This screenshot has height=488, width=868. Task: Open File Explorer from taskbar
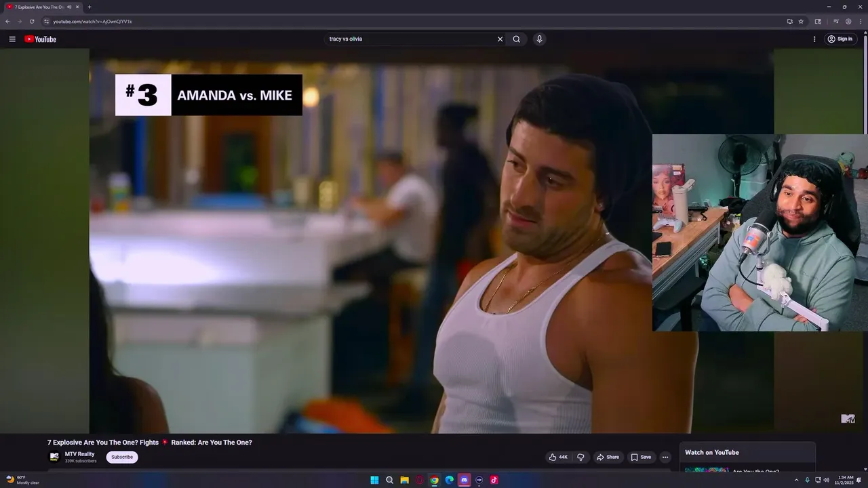click(404, 480)
